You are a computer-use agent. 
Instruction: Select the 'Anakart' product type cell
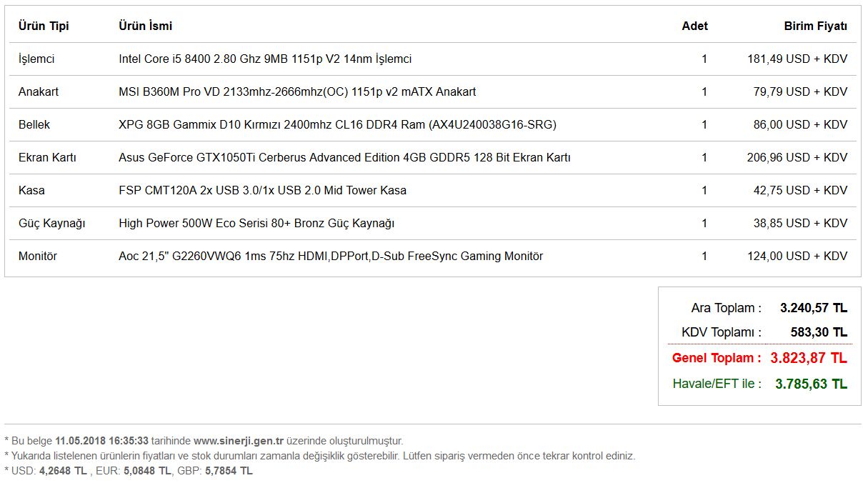[39, 91]
